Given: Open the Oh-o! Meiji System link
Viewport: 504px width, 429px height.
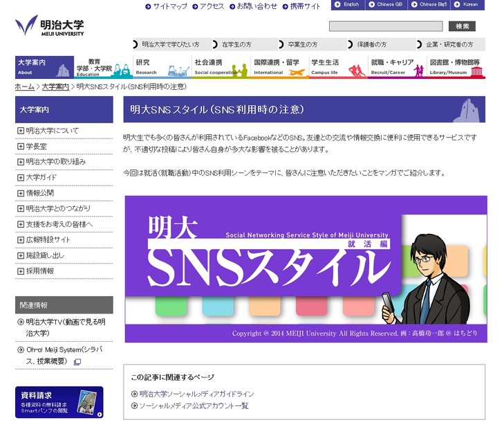Looking at the screenshot, I should (x=64, y=356).
